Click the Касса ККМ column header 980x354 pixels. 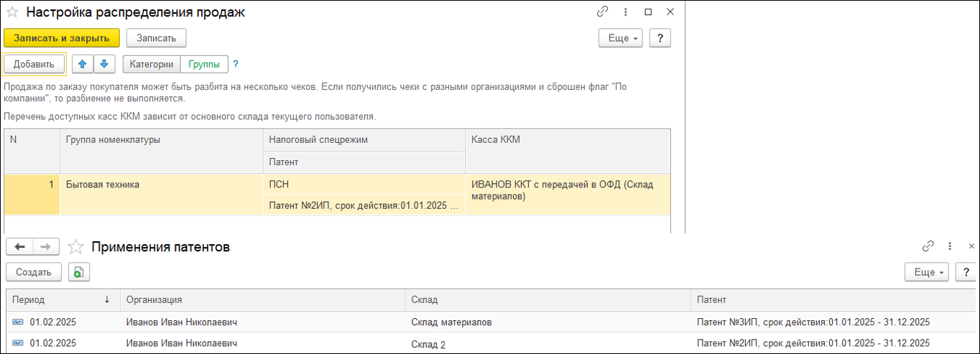click(568, 151)
